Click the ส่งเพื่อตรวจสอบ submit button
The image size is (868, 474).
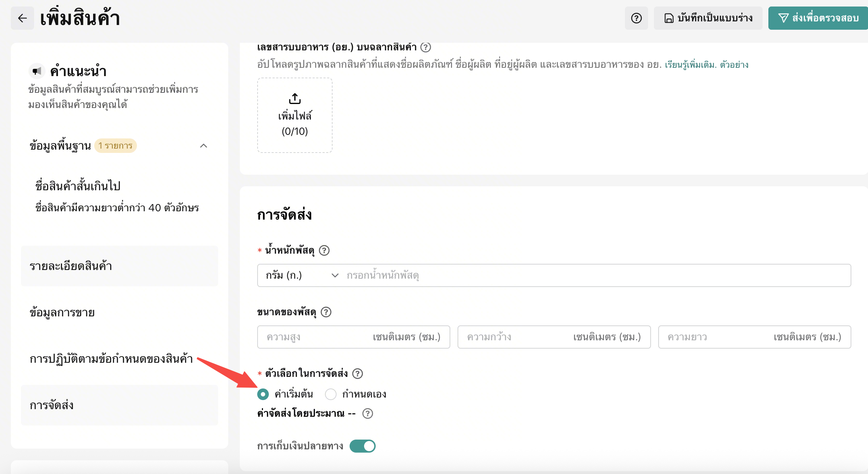pyautogui.click(x=818, y=18)
